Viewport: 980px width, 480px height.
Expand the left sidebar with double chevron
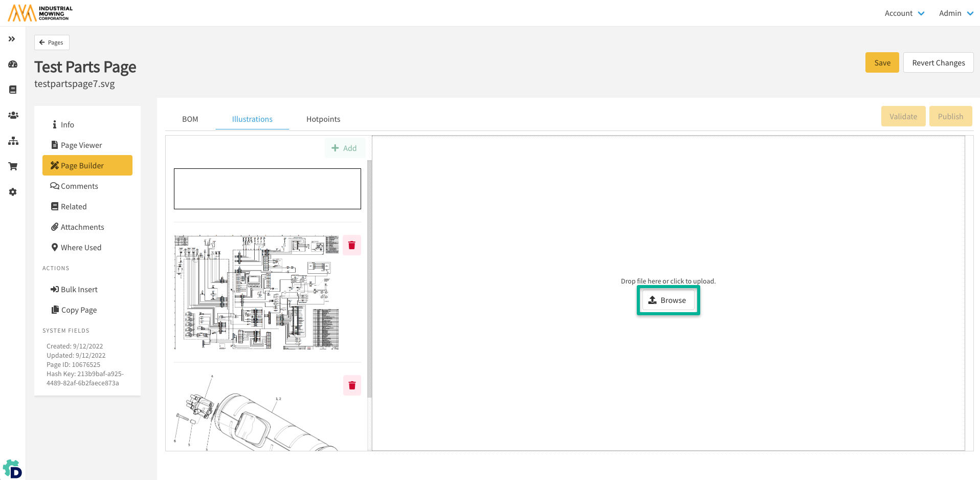coord(12,39)
